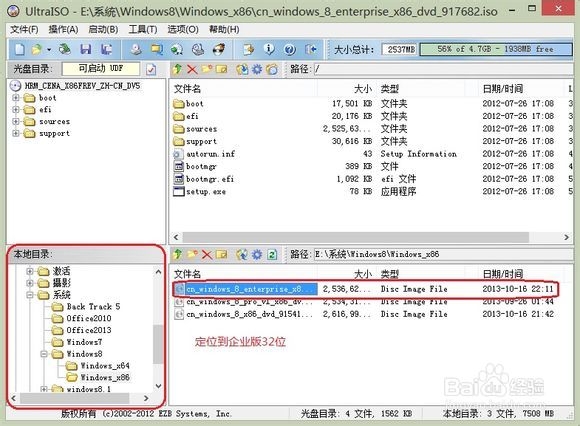Expand the 摄影 folder in local tree
580x426 pixels.
pyautogui.click(x=30, y=283)
